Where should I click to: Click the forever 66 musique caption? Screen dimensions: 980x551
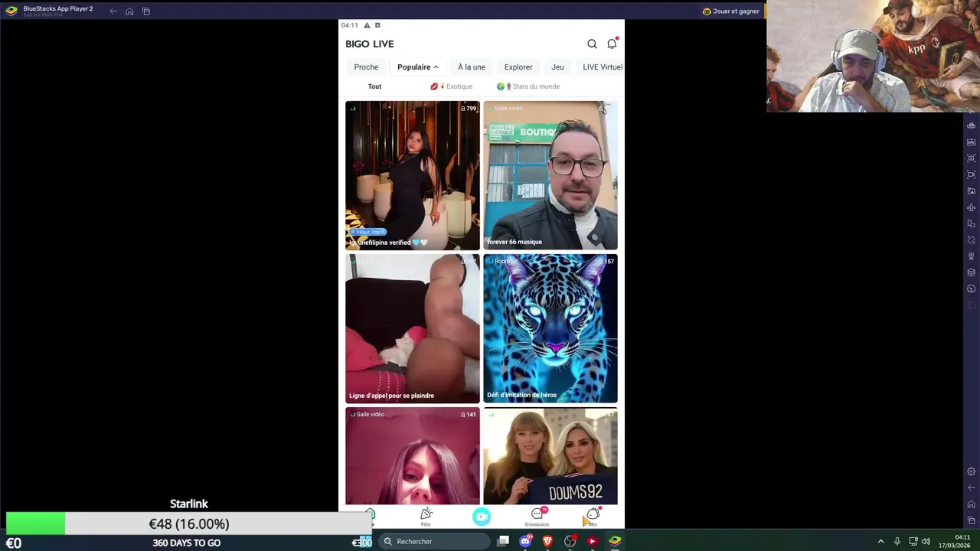514,242
